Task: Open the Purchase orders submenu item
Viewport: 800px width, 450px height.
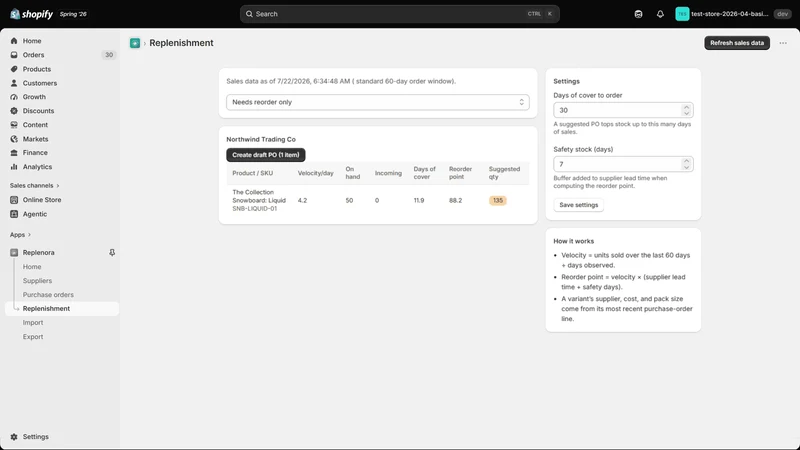Action: 48,294
